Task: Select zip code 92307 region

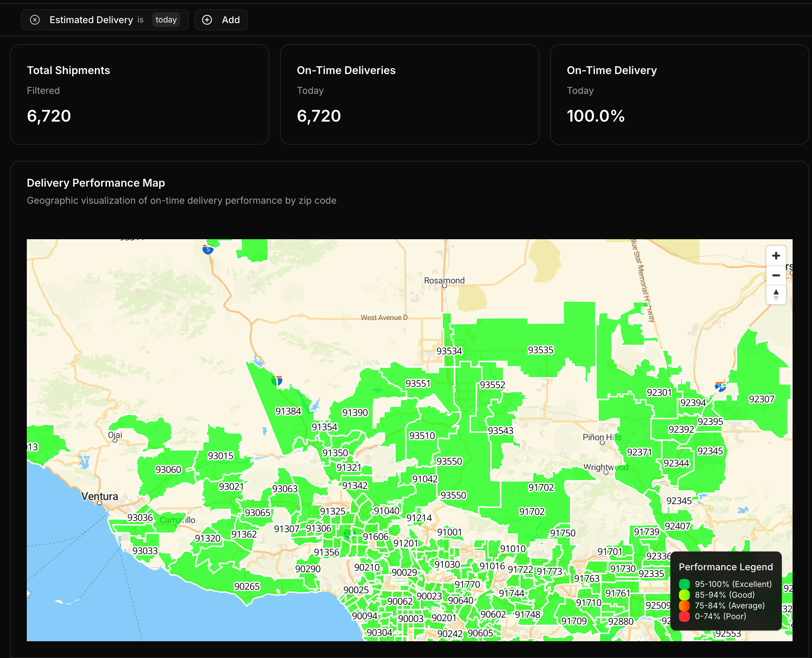Action: (x=761, y=399)
